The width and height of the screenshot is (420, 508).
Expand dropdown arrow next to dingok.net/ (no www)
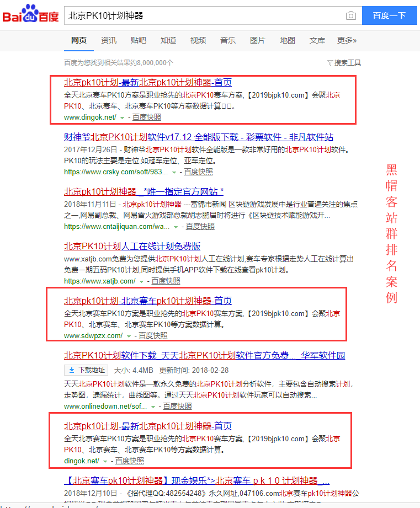(x=105, y=461)
